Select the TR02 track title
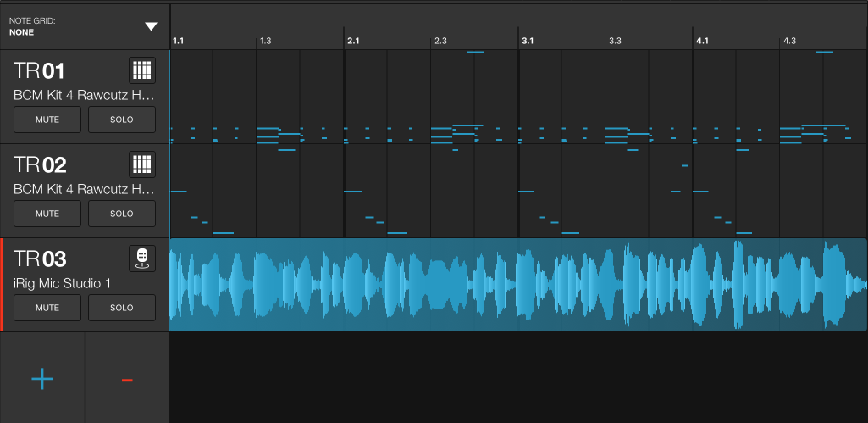 [x=39, y=165]
